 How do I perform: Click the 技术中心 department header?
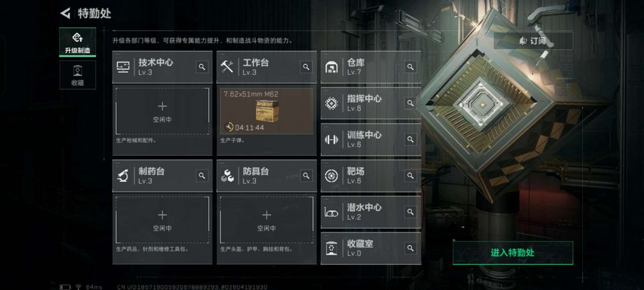[x=162, y=67]
